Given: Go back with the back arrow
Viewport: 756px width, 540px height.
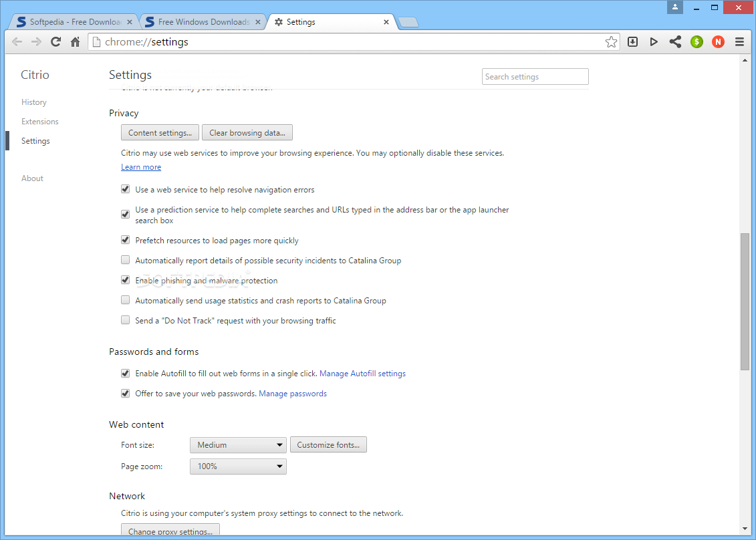Looking at the screenshot, I should [17, 42].
